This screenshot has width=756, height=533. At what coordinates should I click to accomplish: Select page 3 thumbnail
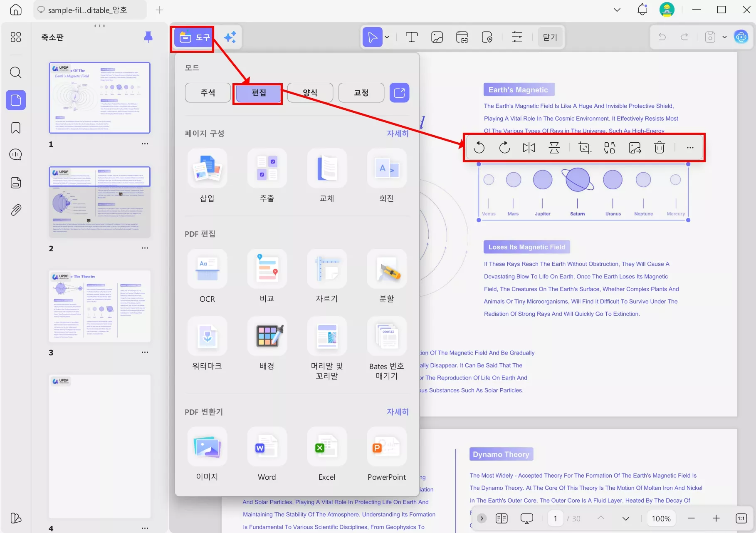click(100, 307)
